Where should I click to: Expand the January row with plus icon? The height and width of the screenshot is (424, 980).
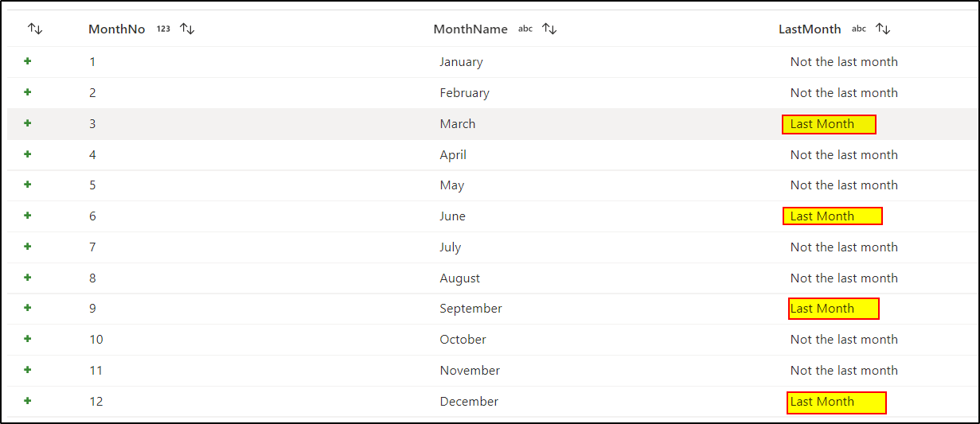28,61
